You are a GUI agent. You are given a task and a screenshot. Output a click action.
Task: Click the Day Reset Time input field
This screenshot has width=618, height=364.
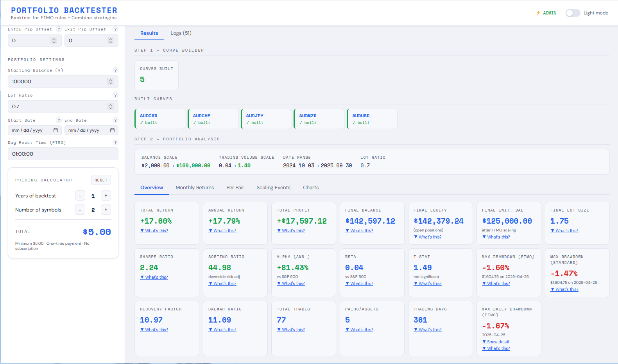(x=63, y=154)
